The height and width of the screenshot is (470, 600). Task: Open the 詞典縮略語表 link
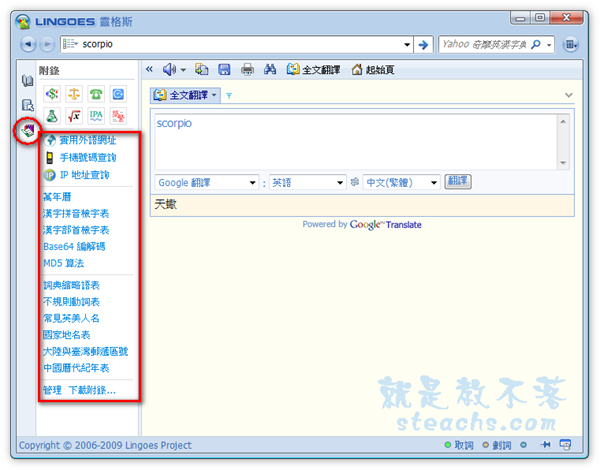(x=71, y=285)
